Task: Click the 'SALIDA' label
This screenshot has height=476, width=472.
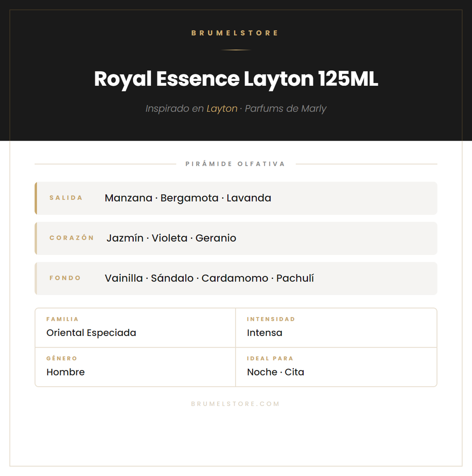Action: pos(66,198)
